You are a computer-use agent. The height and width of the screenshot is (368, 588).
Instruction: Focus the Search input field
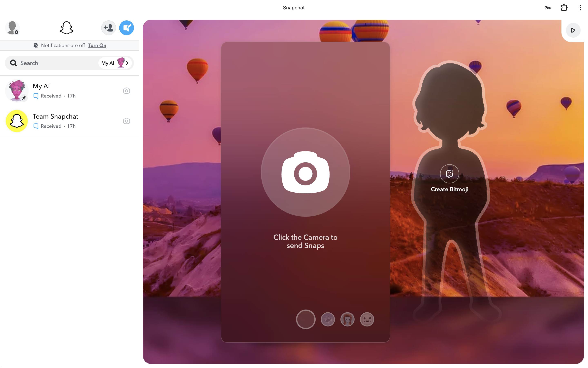tap(69, 63)
